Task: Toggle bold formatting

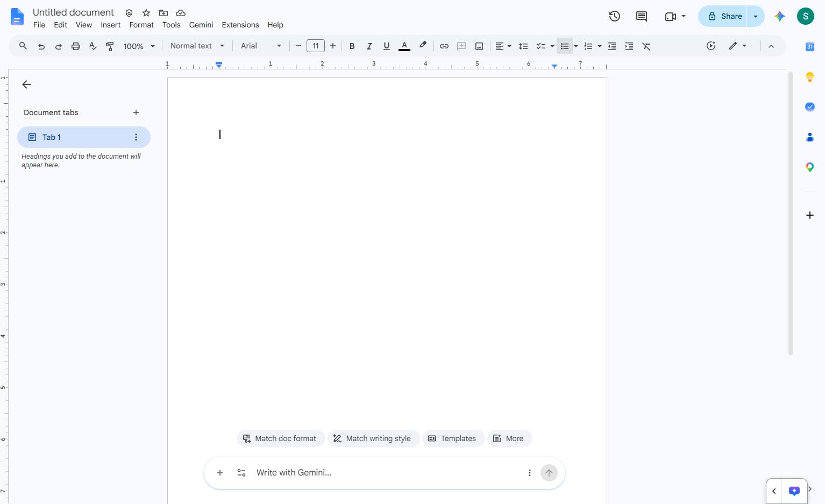Action: coord(352,46)
